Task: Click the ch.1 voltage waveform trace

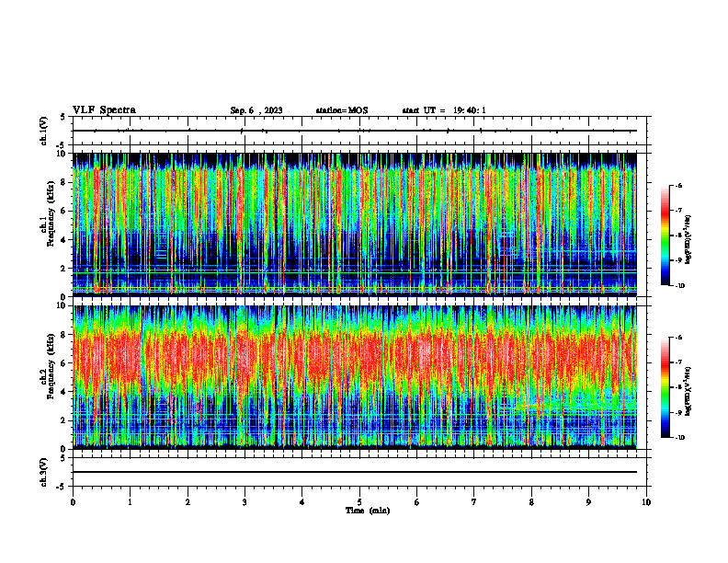Action: click(x=355, y=131)
